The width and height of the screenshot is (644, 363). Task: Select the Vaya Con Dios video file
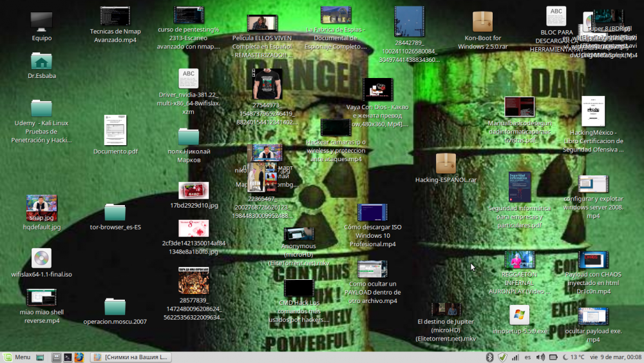pyautogui.click(x=377, y=90)
